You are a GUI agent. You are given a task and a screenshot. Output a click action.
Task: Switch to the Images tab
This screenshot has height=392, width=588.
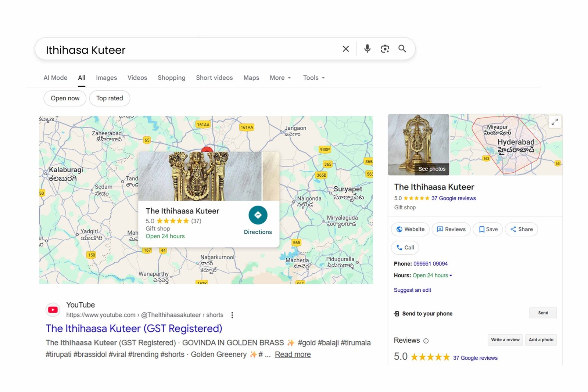(x=106, y=78)
